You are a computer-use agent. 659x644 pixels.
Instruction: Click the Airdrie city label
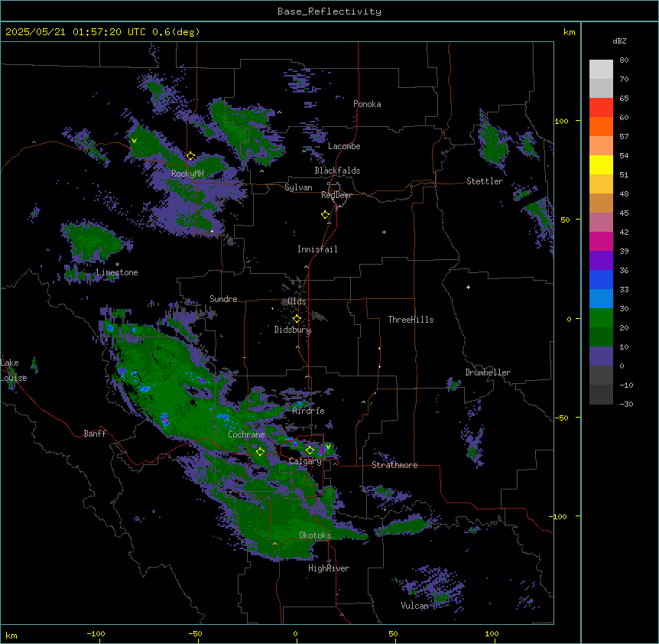pyautogui.click(x=308, y=411)
